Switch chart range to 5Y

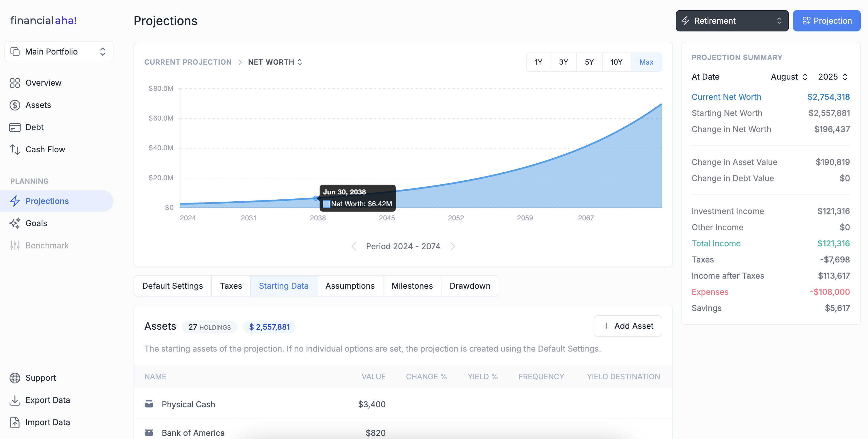click(x=589, y=62)
